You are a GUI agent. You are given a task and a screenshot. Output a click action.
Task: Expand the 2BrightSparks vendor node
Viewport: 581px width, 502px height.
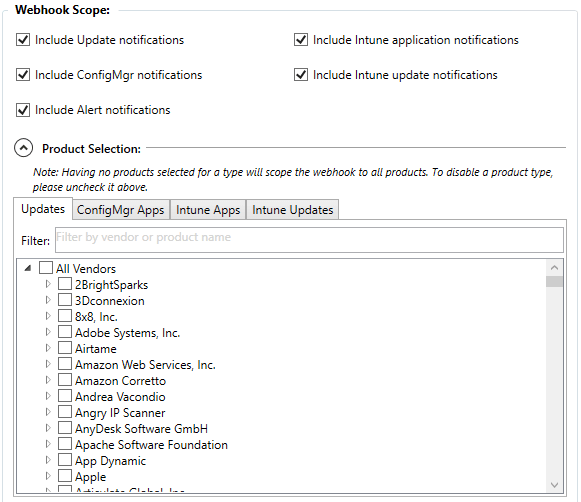point(48,284)
